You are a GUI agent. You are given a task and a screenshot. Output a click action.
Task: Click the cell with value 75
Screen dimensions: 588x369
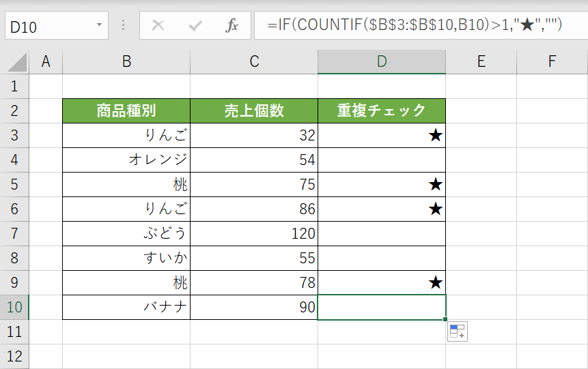(x=254, y=184)
